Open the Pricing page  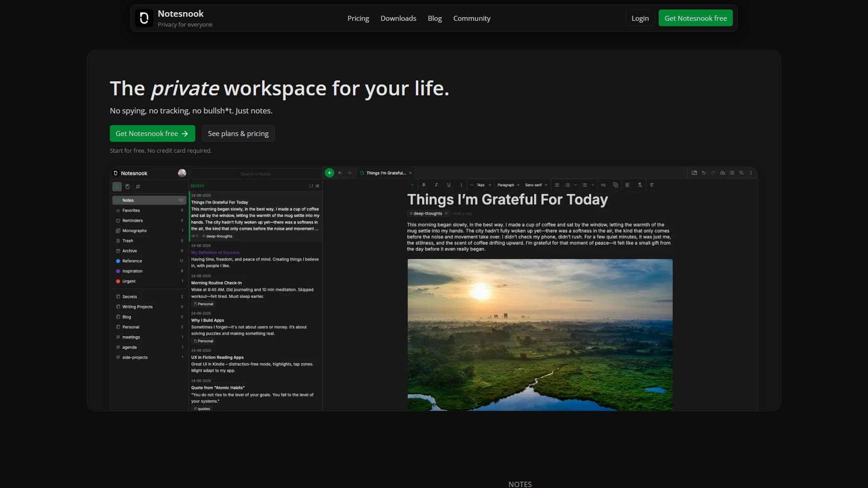click(358, 19)
